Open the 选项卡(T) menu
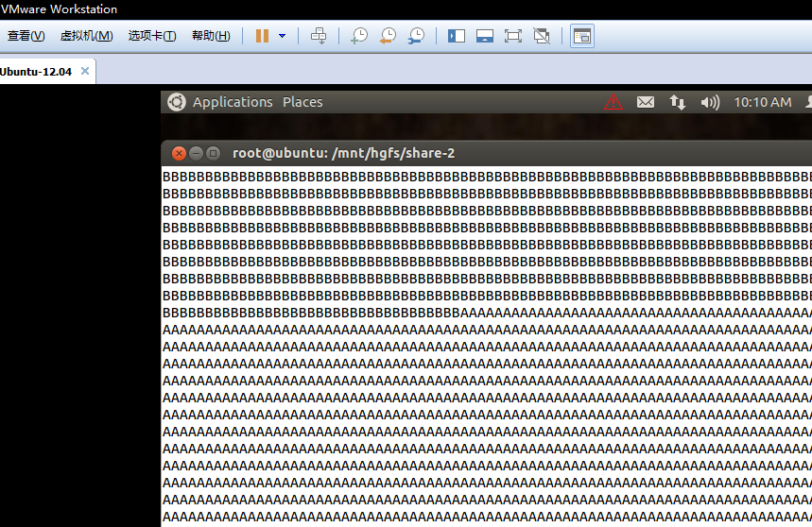 pos(152,36)
